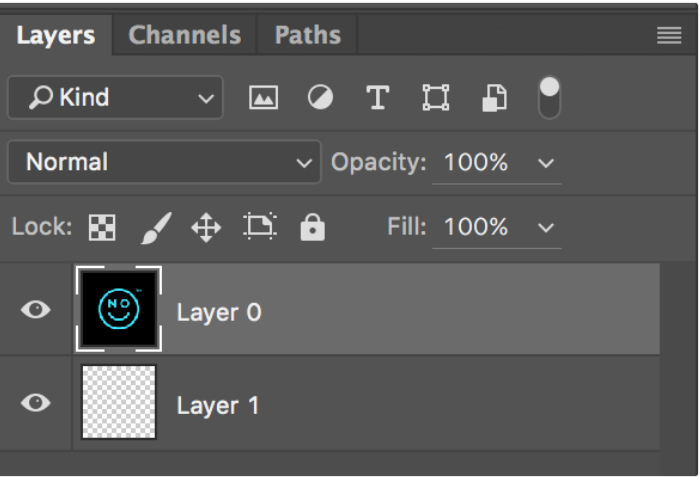The height and width of the screenshot is (477, 700).
Task: Switch to the Paths tab
Action: tap(307, 36)
